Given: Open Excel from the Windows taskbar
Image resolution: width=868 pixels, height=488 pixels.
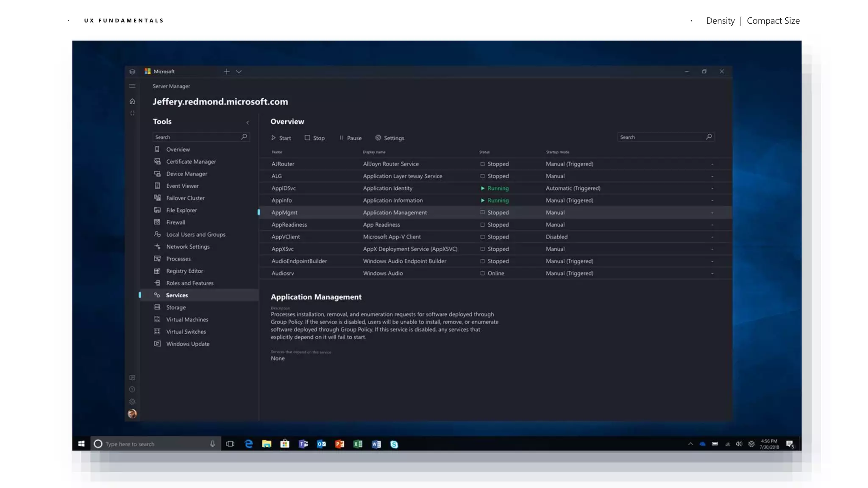Looking at the screenshot, I should (358, 444).
